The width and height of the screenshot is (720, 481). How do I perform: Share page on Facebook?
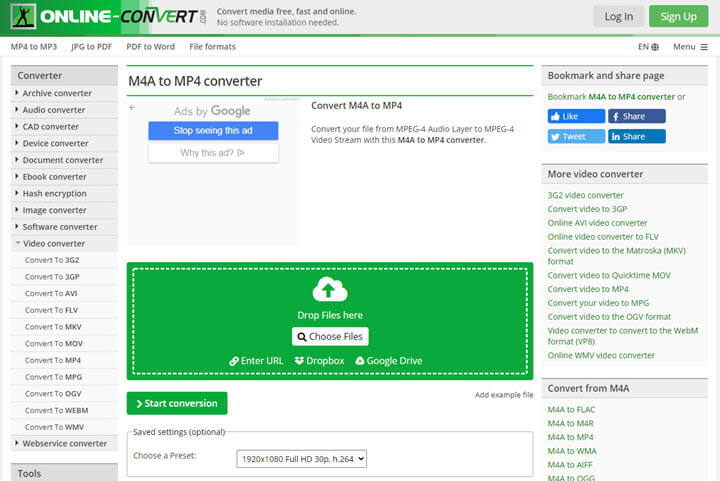coord(636,116)
